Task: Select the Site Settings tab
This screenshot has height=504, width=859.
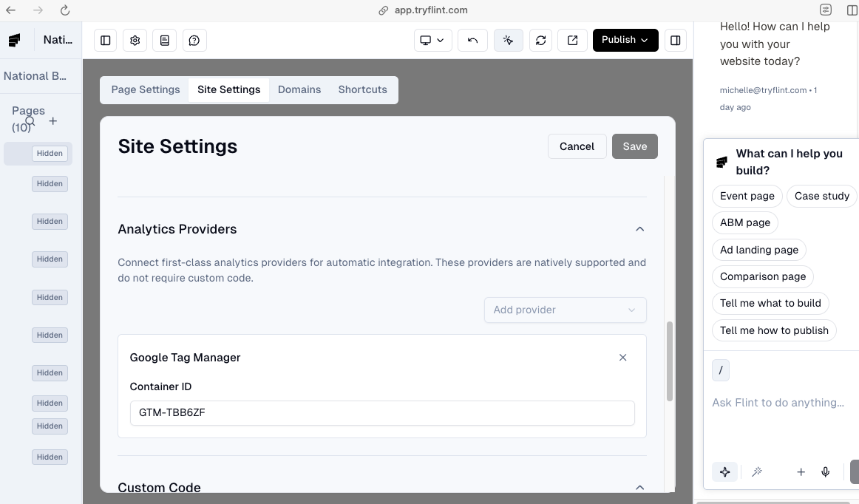Action: point(229,90)
